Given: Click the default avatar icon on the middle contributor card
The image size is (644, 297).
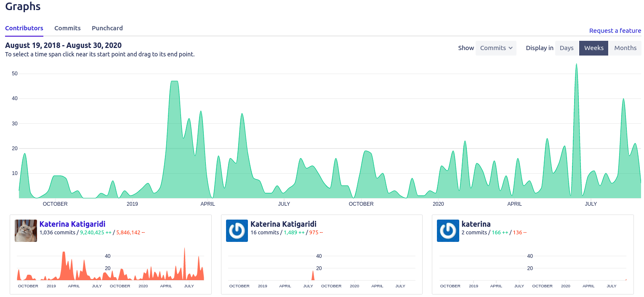Looking at the screenshot, I should (237, 231).
